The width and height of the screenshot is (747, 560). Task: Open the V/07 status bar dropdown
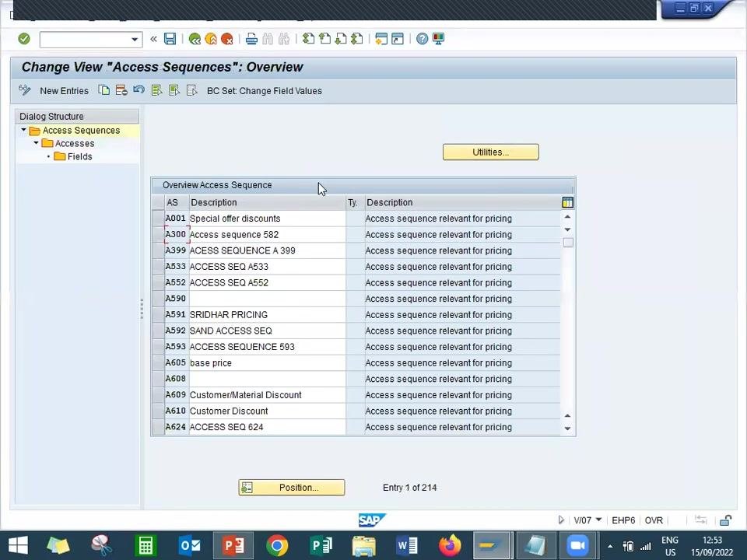599,520
